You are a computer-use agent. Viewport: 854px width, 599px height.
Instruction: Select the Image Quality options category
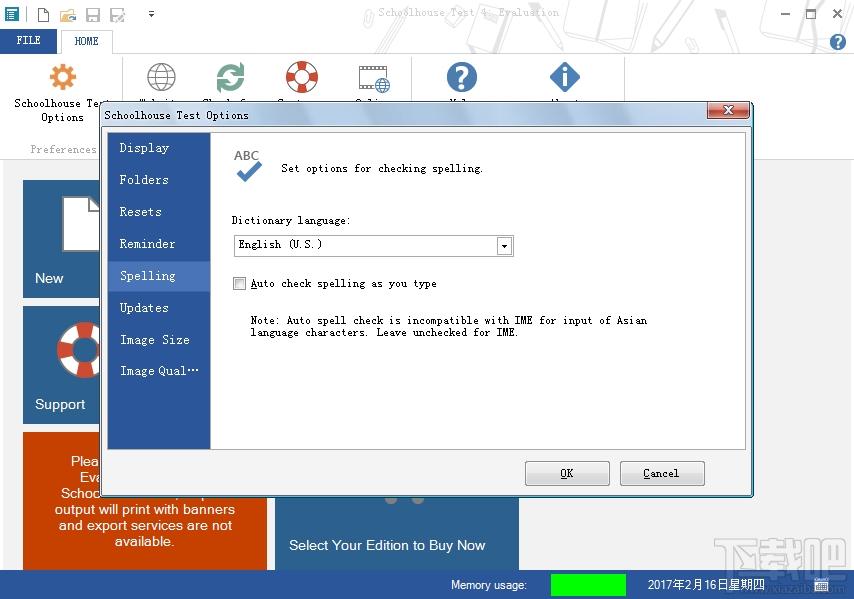pyautogui.click(x=158, y=371)
